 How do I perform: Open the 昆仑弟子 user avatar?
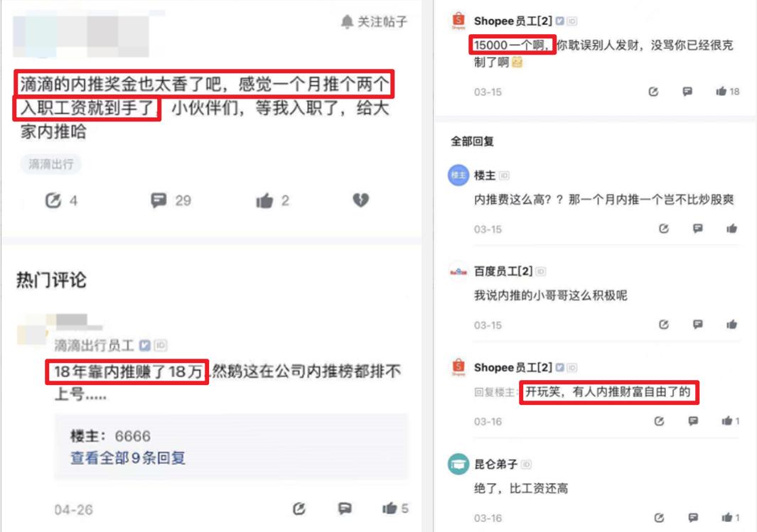[458, 464]
